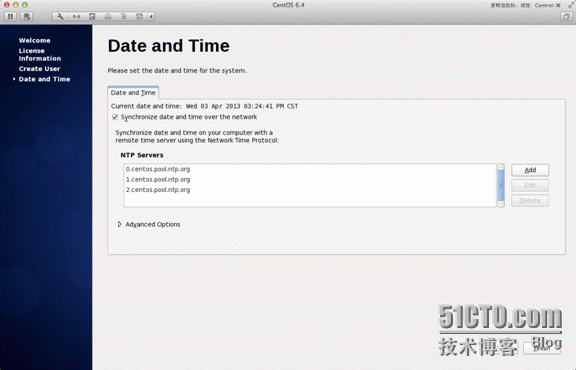576x370 pixels.
Task: Click Create User in the sidebar
Action: [39, 69]
